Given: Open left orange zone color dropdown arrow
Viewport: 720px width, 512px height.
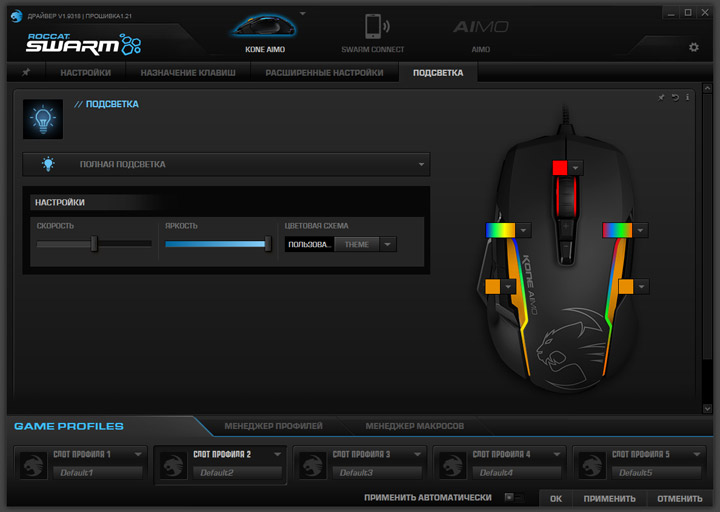Looking at the screenshot, I should tap(508, 287).
